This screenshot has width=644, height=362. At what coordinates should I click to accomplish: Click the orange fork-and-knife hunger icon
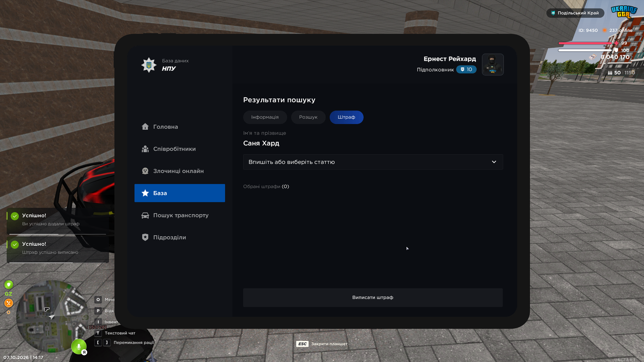(x=9, y=303)
